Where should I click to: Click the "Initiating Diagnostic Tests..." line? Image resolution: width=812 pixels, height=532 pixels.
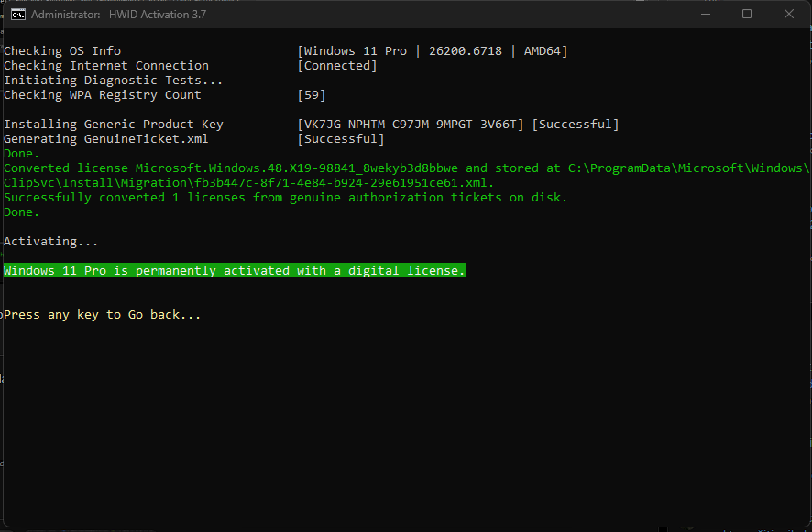click(113, 81)
